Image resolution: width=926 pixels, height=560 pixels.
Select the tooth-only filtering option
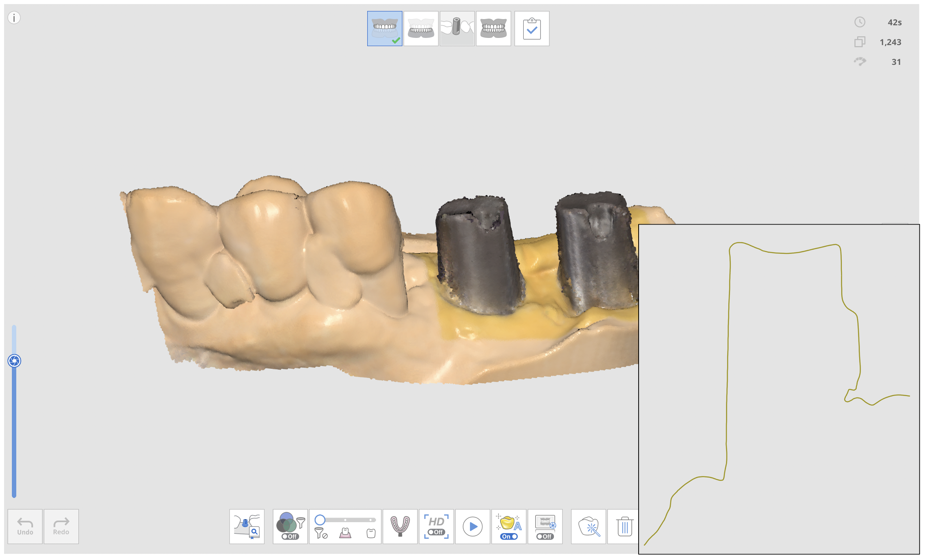coord(371,533)
